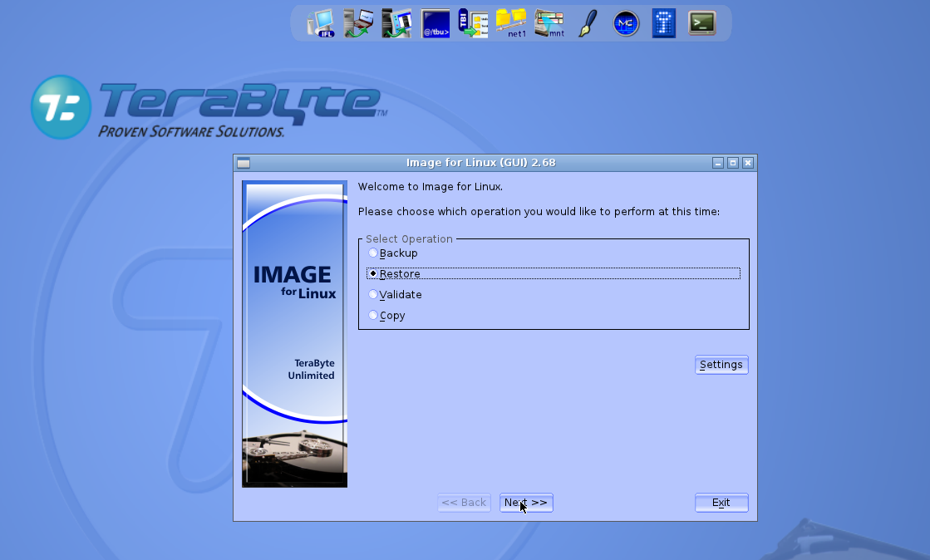The image size is (930, 560).
Task: Minimize the Image for Linux window
Action: [718, 163]
